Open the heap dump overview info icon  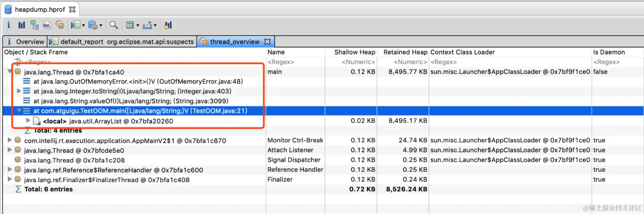[8, 25]
